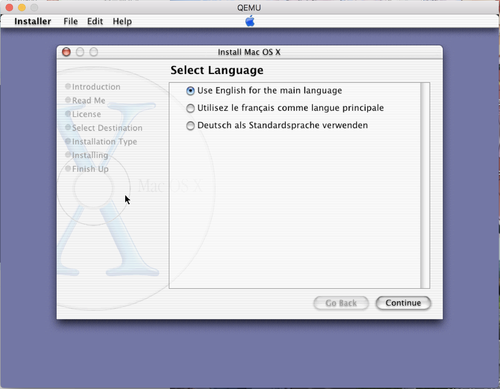
Task: Click the Read Me step label
Action: pos(89,100)
